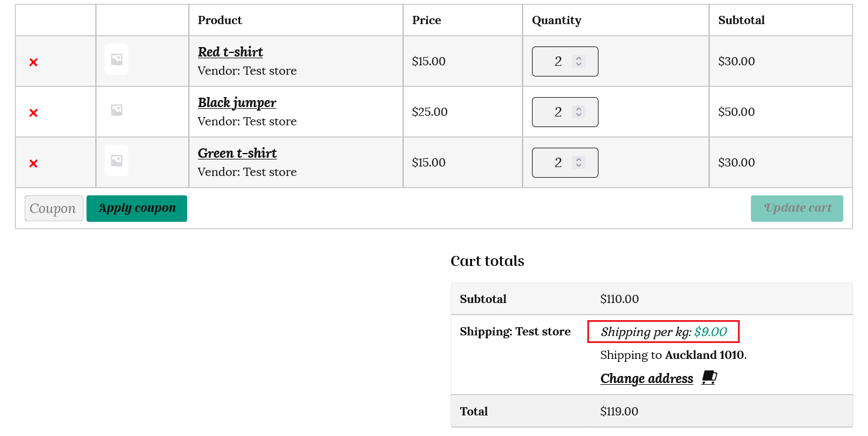Decrease the Black jumper quantity

[x=579, y=115]
